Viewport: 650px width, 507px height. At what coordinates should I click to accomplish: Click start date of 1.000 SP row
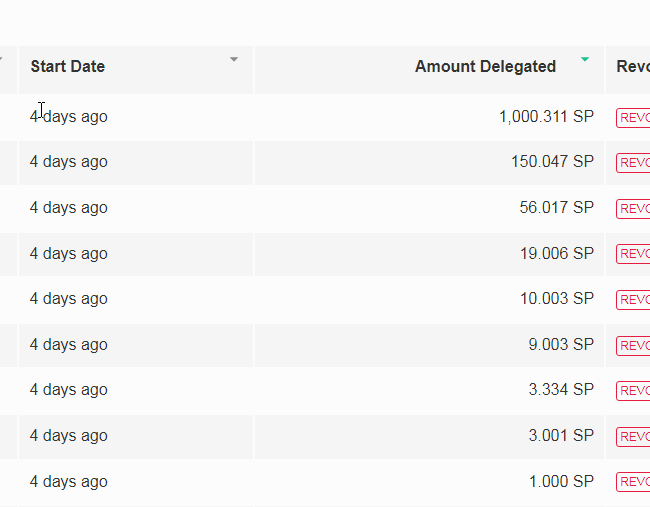[68, 482]
